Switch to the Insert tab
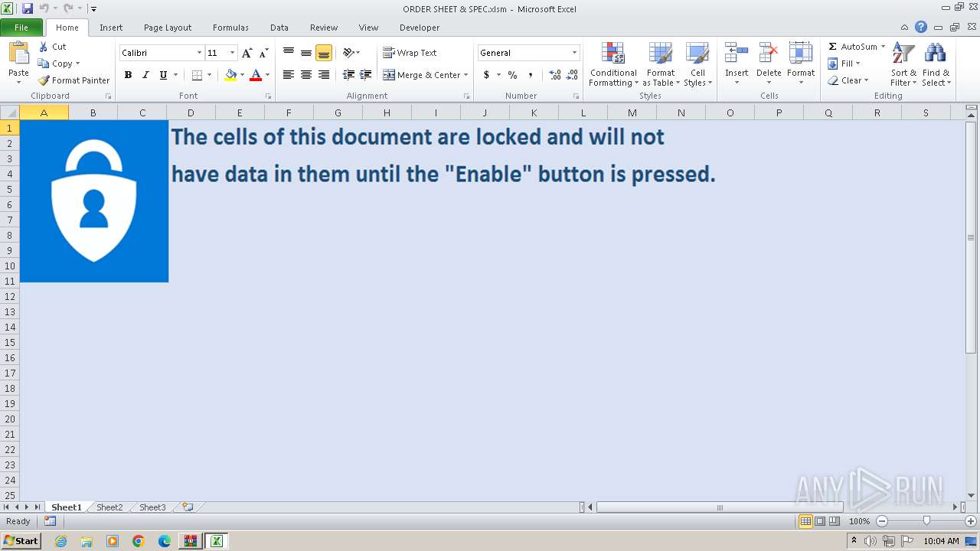The width and height of the screenshot is (980, 551). click(111, 28)
